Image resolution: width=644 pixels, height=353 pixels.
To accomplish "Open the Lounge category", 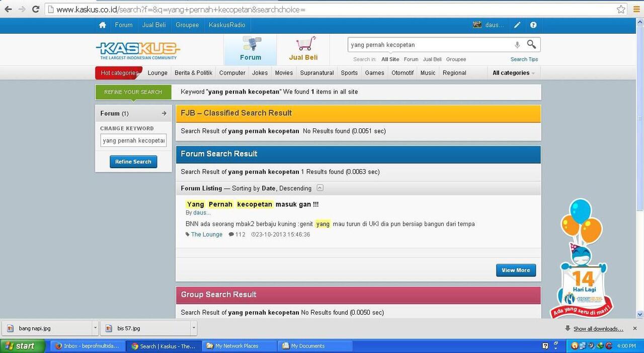I will (x=157, y=73).
